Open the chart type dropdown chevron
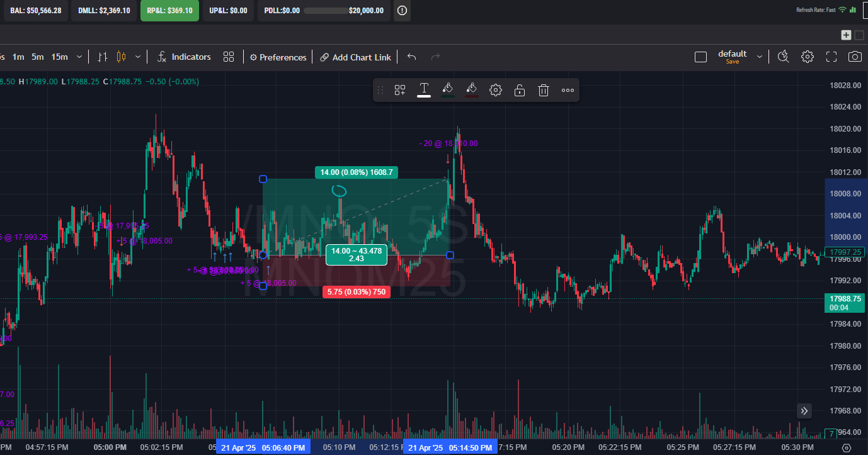The width and height of the screenshot is (868, 455). pyautogui.click(x=138, y=57)
